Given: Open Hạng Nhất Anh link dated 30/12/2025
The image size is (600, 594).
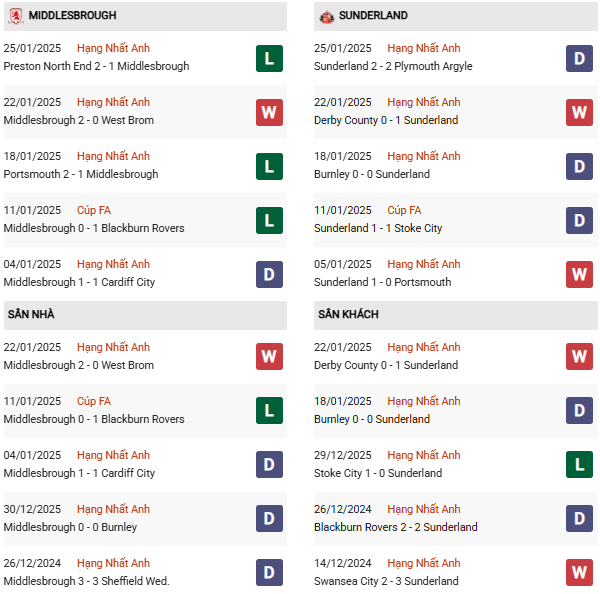Looking at the screenshot, I should click(113, 509).
